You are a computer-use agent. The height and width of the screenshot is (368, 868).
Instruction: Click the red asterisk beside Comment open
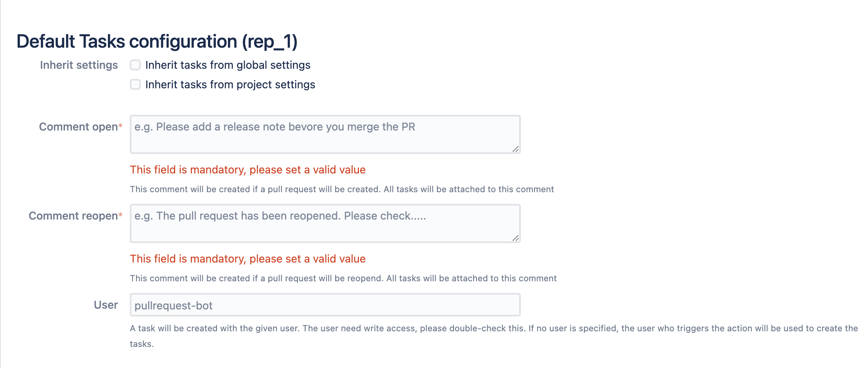click(120, 126)
